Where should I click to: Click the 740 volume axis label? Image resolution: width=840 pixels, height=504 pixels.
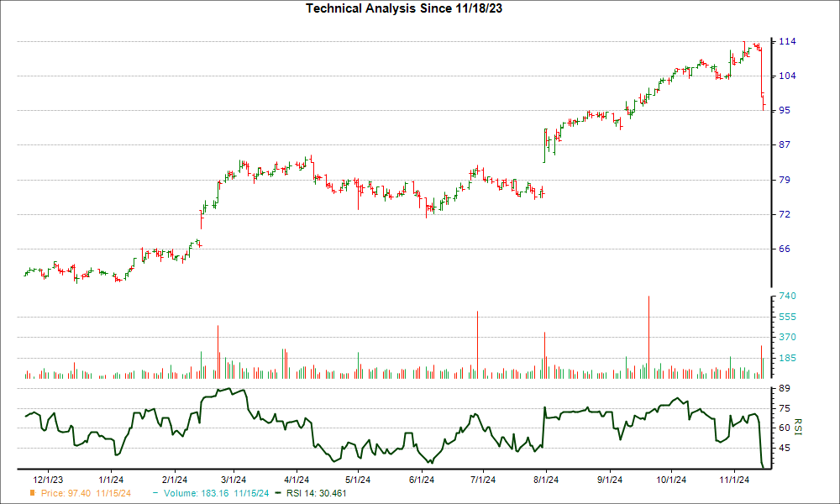tap(787, 297)
